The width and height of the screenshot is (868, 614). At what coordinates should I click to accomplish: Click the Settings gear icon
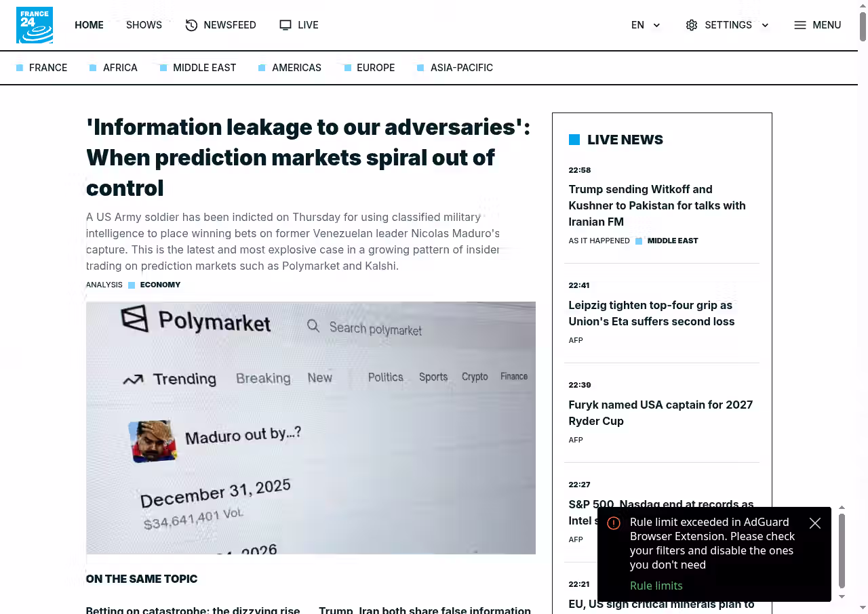click(x=692, y=25)
